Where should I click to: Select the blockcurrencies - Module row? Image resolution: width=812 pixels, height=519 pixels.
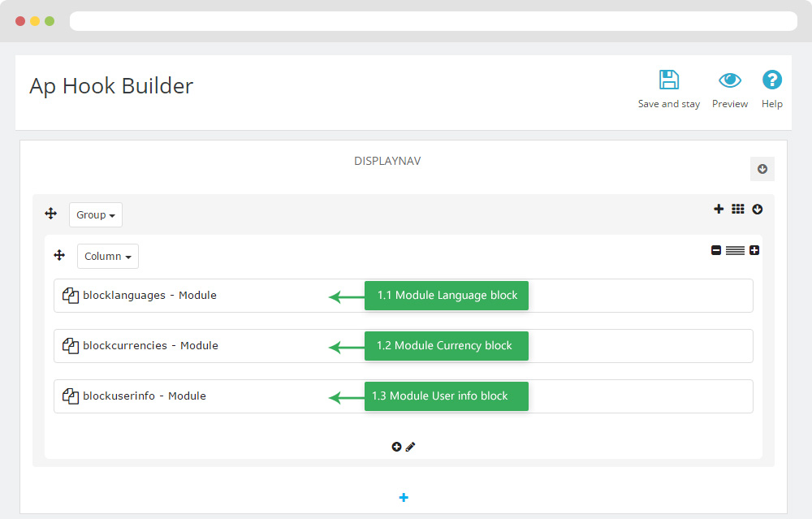pos(404,345)
